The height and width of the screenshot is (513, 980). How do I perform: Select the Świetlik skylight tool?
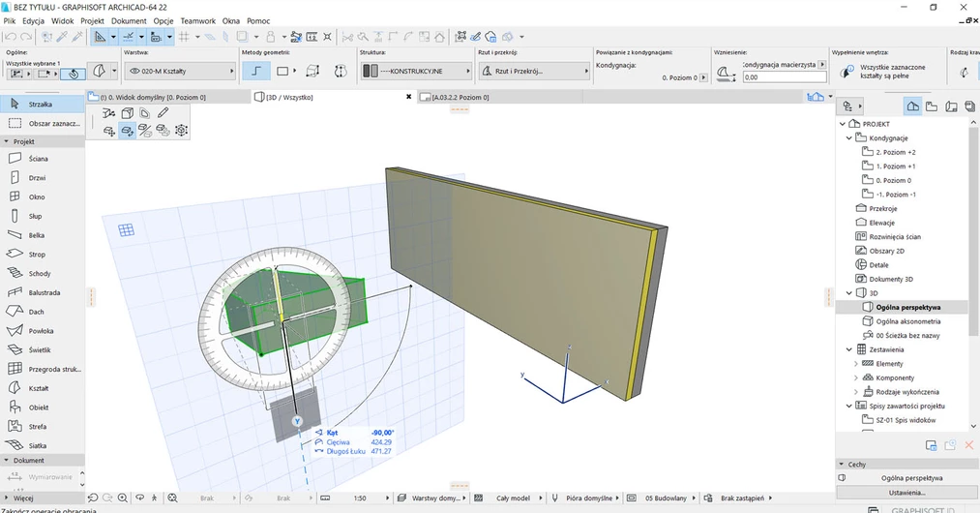click(x=42, y=349)
